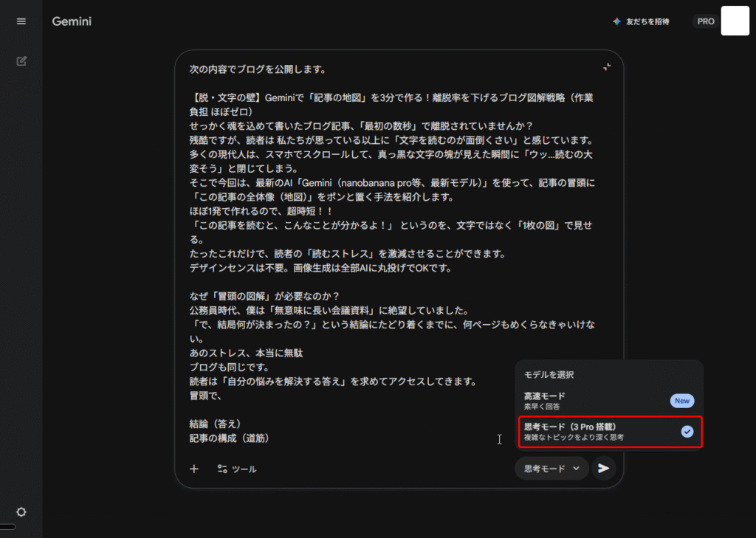Screen dimensions: 756x538
Task: Click the New badge beside 高速モード
Action: (681, 401)
